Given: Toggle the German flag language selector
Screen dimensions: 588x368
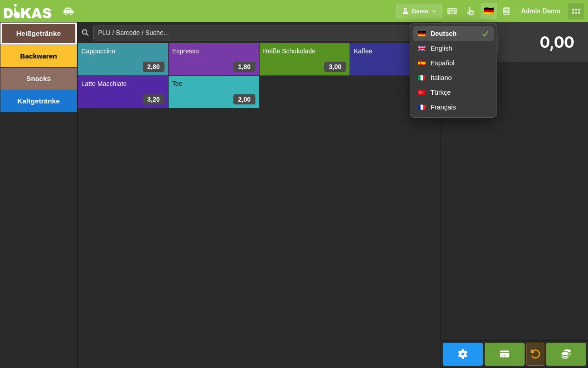Looking at the screenshot, I should 489,11.
